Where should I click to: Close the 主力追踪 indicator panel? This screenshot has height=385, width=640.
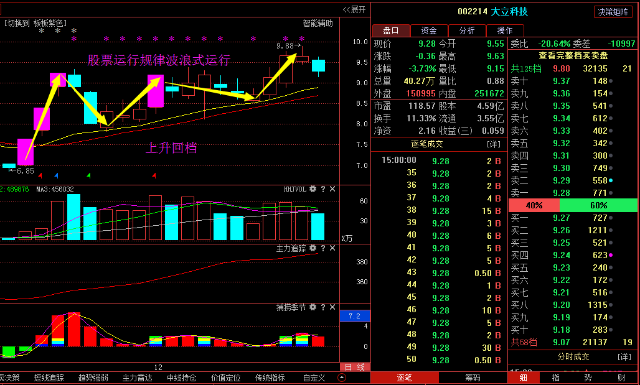pyautogui.click(x=332, y=248)
